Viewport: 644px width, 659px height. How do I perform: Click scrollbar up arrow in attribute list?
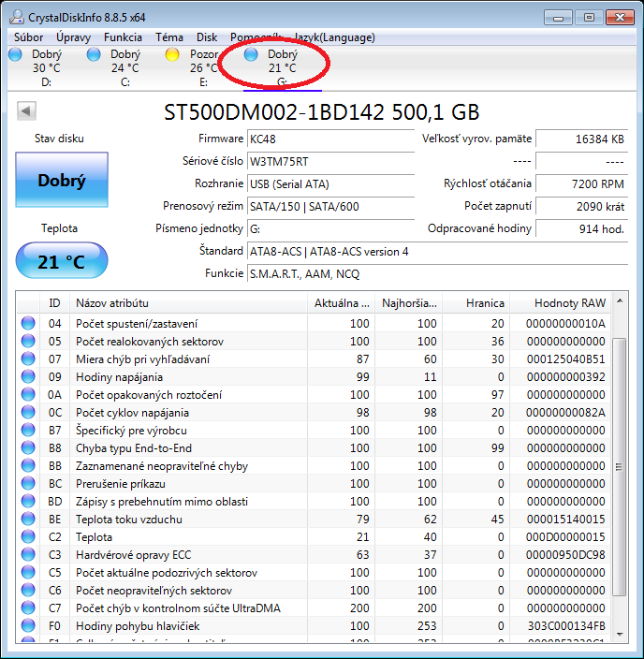[620, 300]
